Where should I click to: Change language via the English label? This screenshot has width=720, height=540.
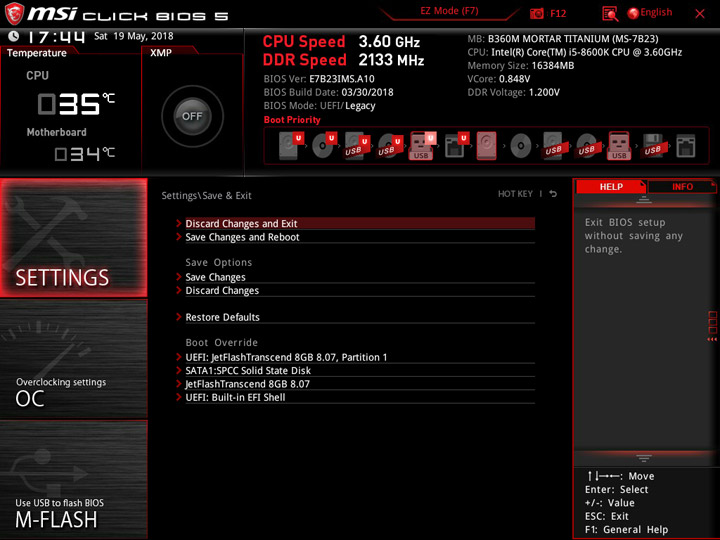656,12
